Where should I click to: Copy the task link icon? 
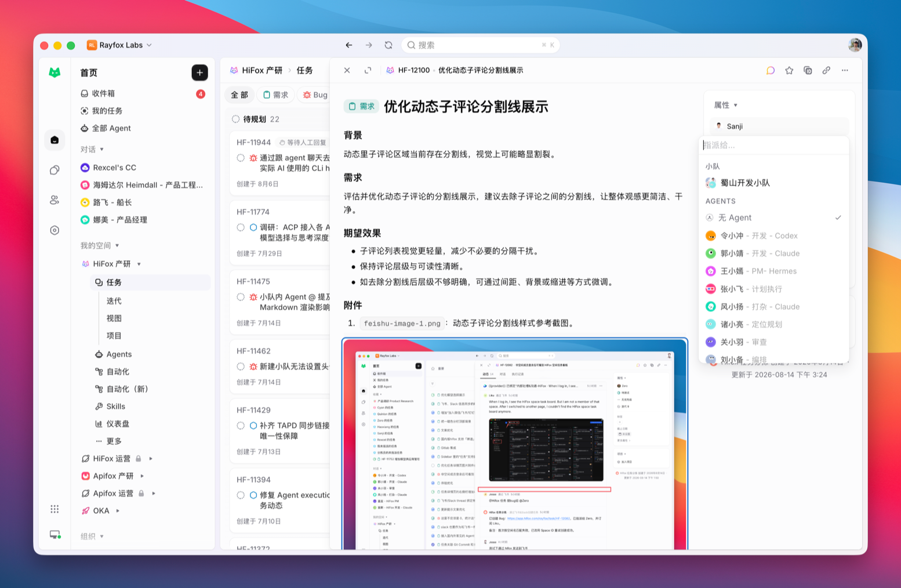click(x=826, y=70)
